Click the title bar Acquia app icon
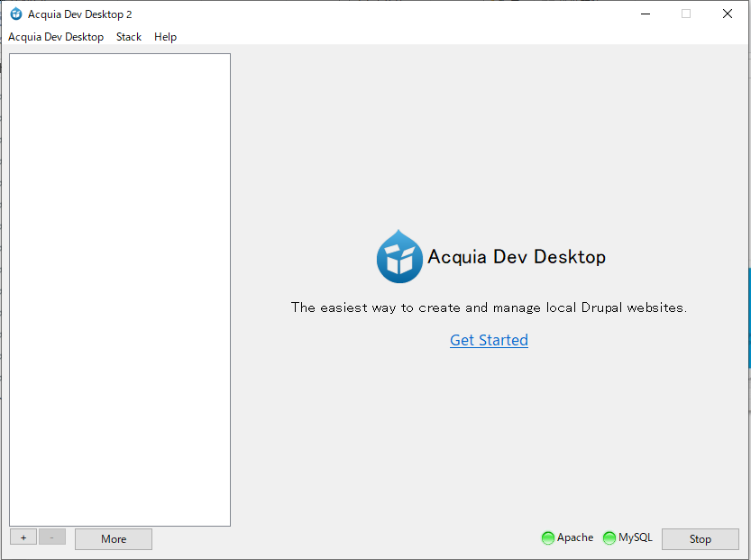Screen dimensions: 751x560 (16, 14)
